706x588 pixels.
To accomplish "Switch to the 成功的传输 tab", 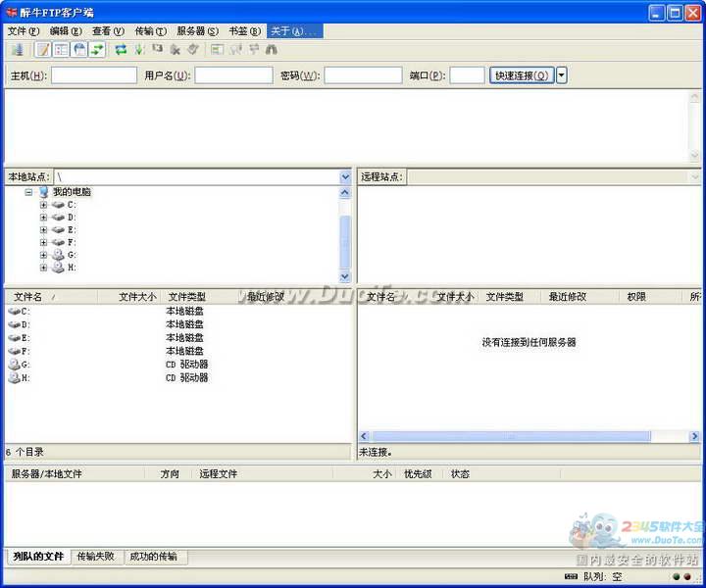I will coord(154,557).
